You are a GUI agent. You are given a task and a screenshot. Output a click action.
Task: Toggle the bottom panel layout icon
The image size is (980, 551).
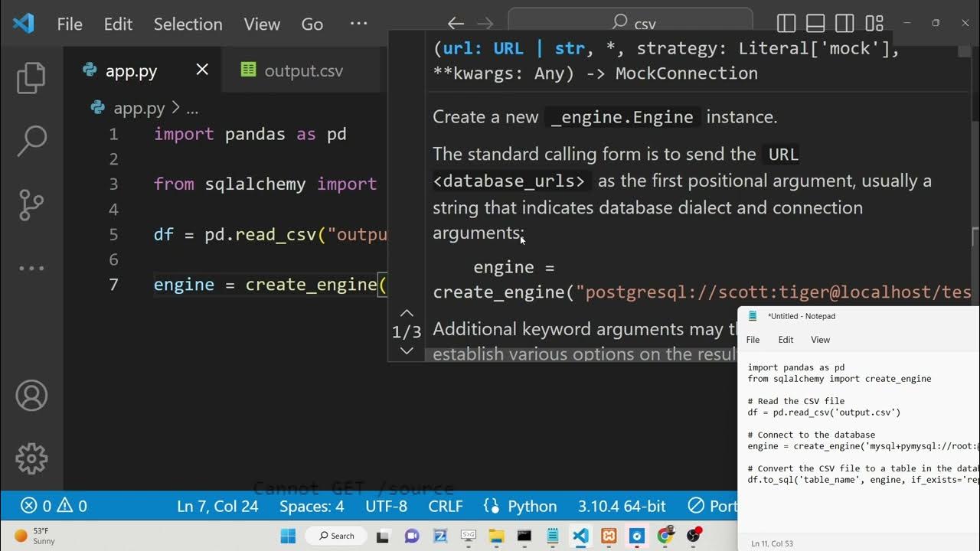click(815, 24)
